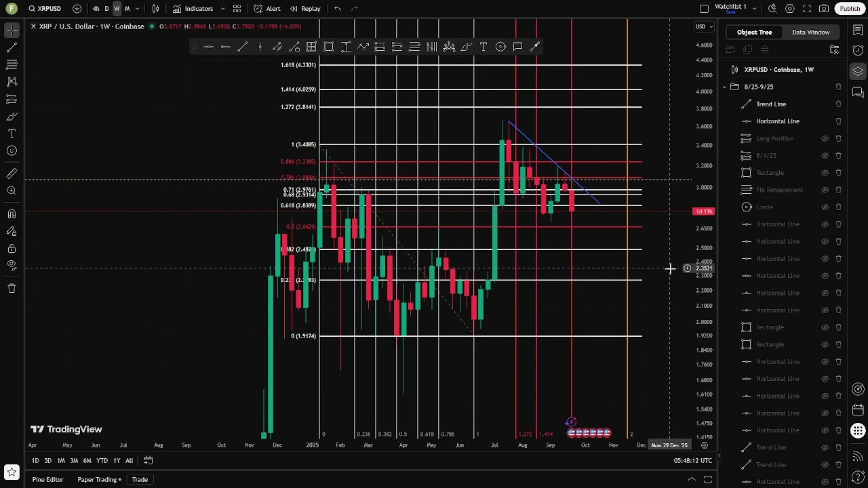Open the candlestick chart type menu

(x=156, y=9)
